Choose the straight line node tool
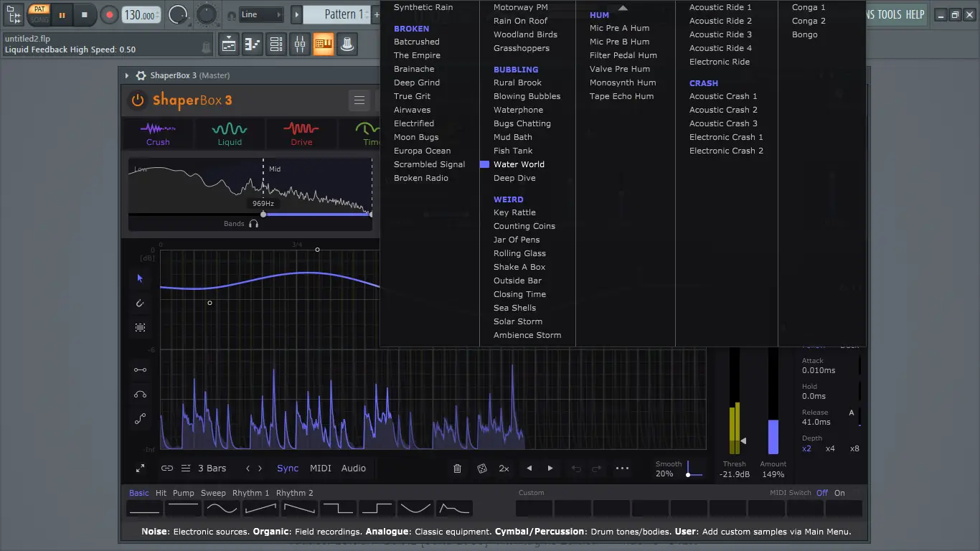 pos(140,369)
